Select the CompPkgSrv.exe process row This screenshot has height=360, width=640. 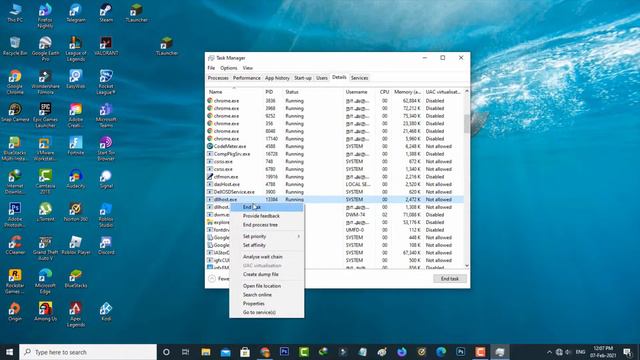pyautogui.click(x=335, y=154)
